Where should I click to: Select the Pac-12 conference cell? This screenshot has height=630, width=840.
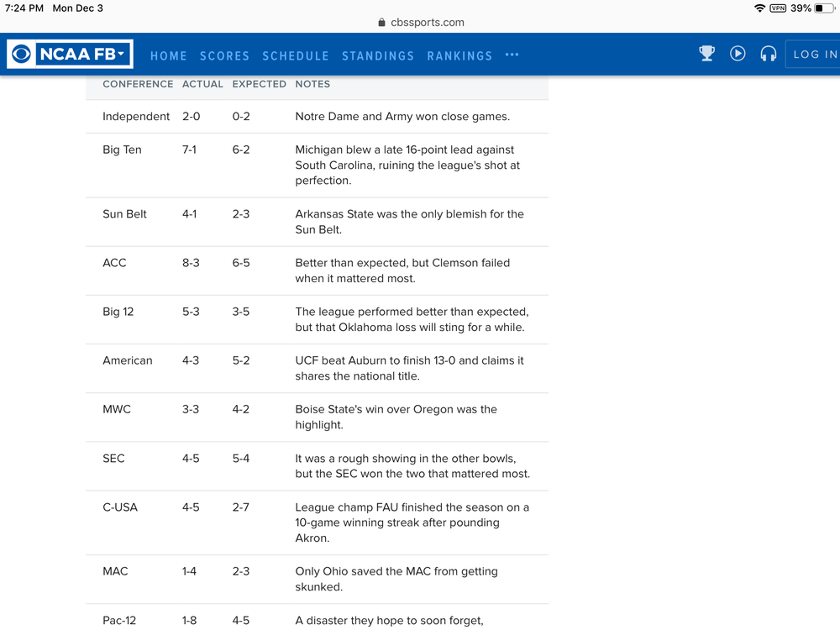(119, 620)
